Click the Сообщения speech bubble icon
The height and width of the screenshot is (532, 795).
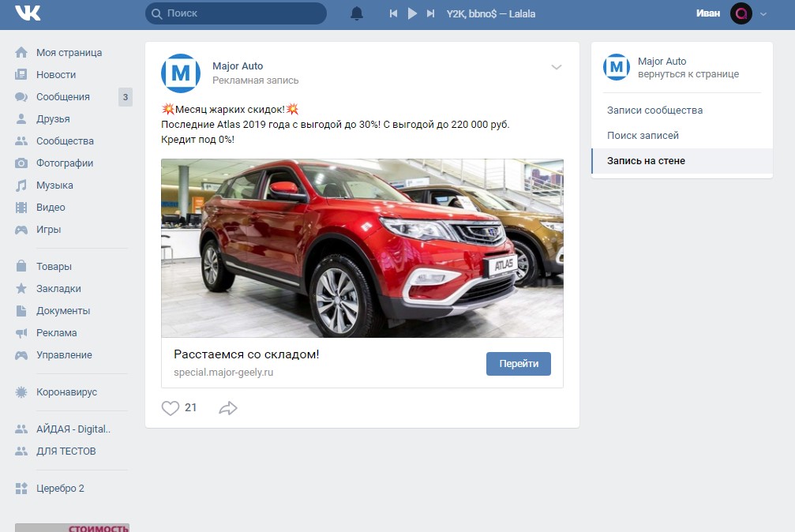[21, 97]
